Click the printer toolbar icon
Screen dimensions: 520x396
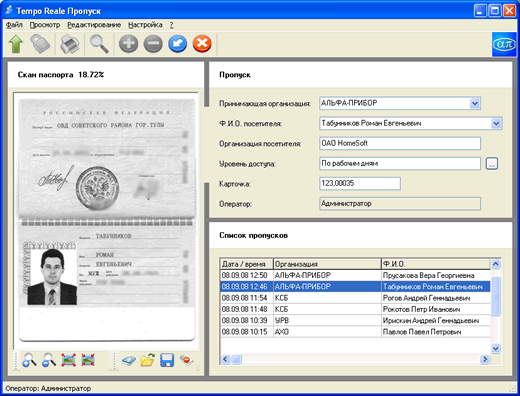[70, 44]
